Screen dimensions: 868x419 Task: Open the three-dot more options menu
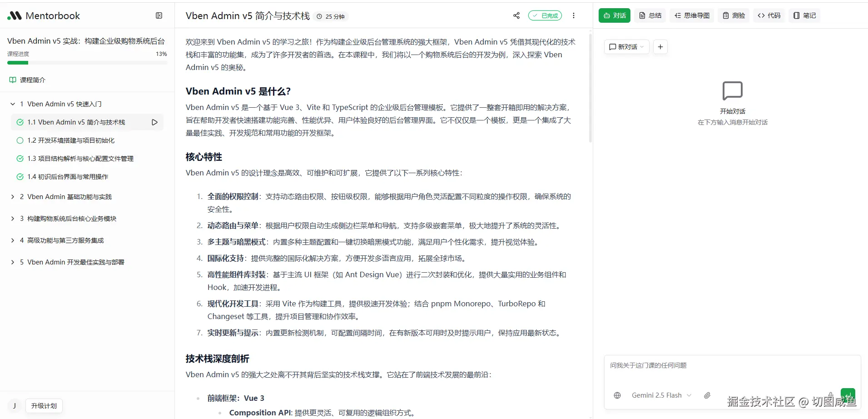[x=574, y=15]
